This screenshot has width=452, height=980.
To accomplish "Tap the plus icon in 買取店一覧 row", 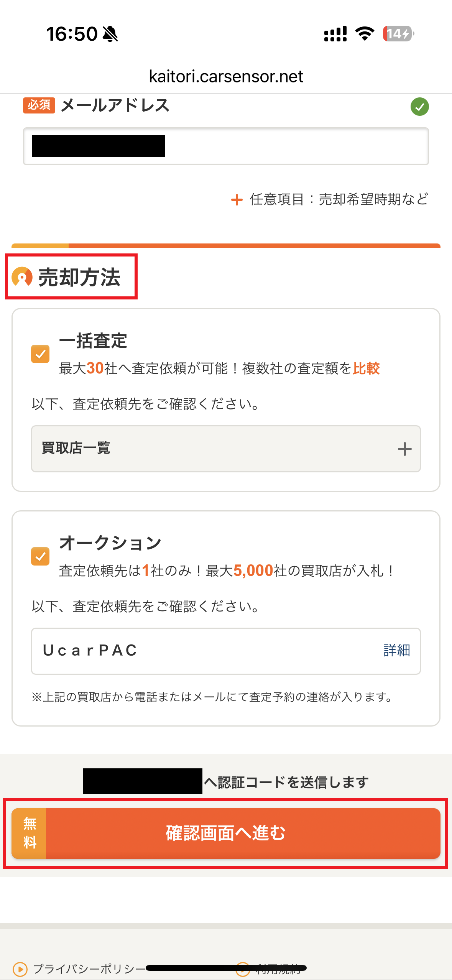I will [404, 449].
